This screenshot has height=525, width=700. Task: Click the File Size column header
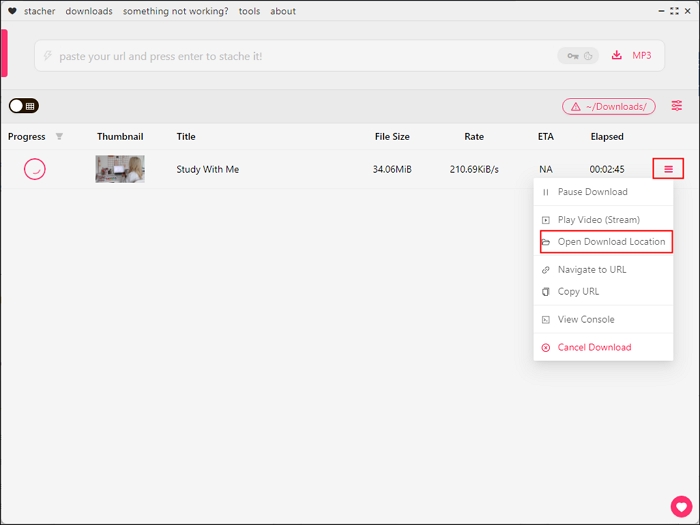[392, 137]
